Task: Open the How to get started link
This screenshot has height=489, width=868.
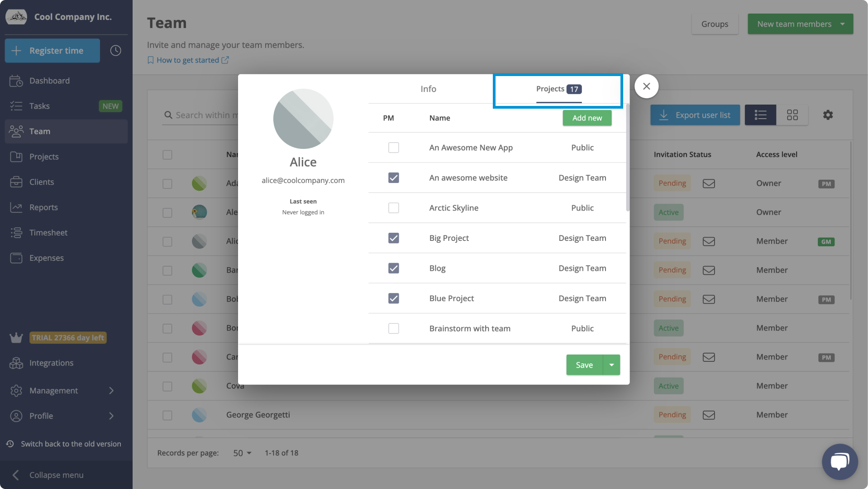Action: 188,60
